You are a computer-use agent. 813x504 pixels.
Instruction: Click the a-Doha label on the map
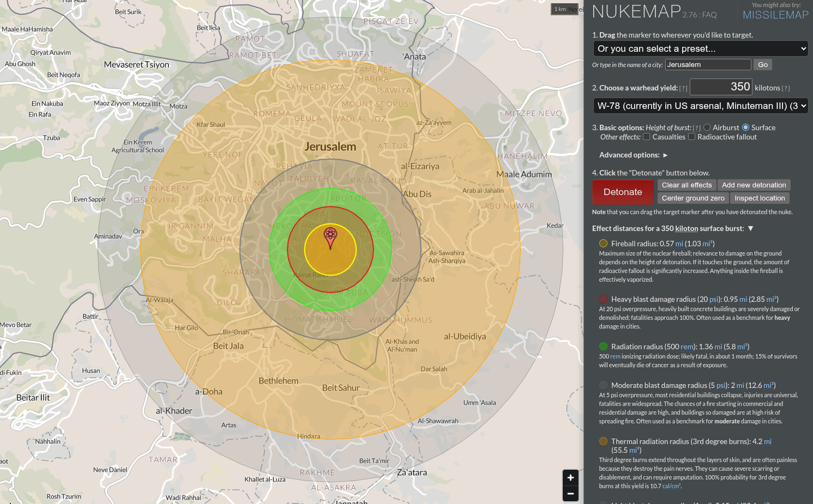pyautogui.click(x=209, y=392)
